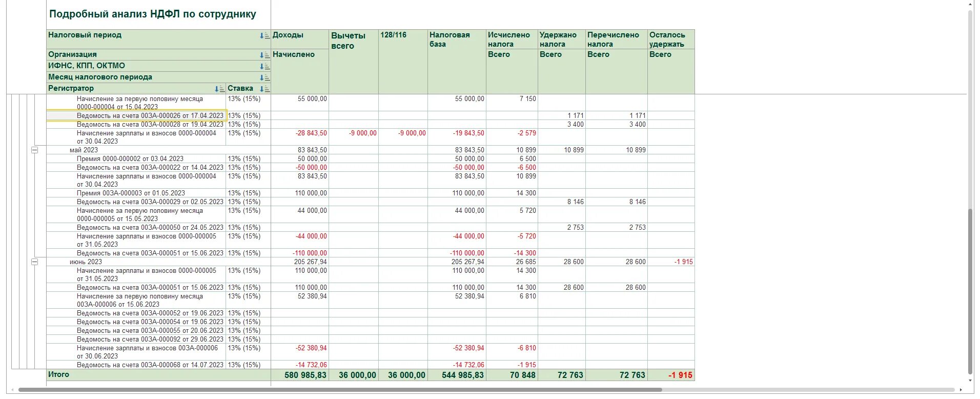The height and width of the screenshot is (399, 980).
Task: Click sort icon beside ИФНС, КПП, ОКТМО
Action: tap(264, 67)
